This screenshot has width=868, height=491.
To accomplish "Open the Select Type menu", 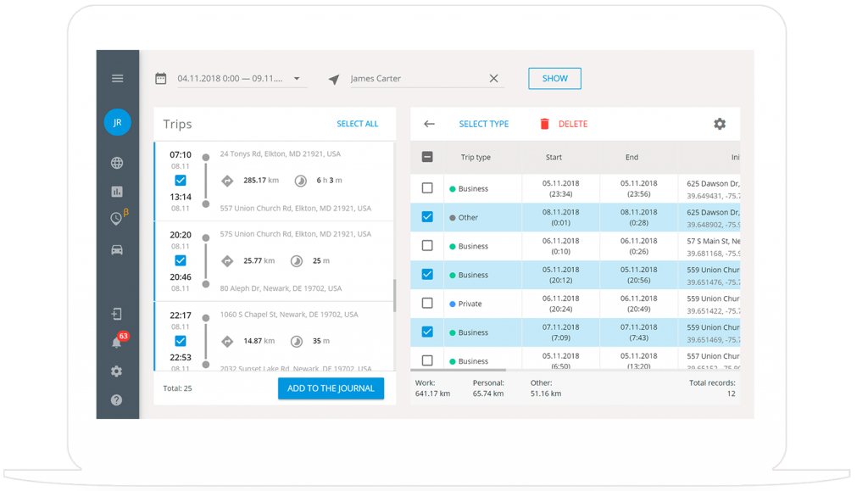I will click(x=483, y=124).
